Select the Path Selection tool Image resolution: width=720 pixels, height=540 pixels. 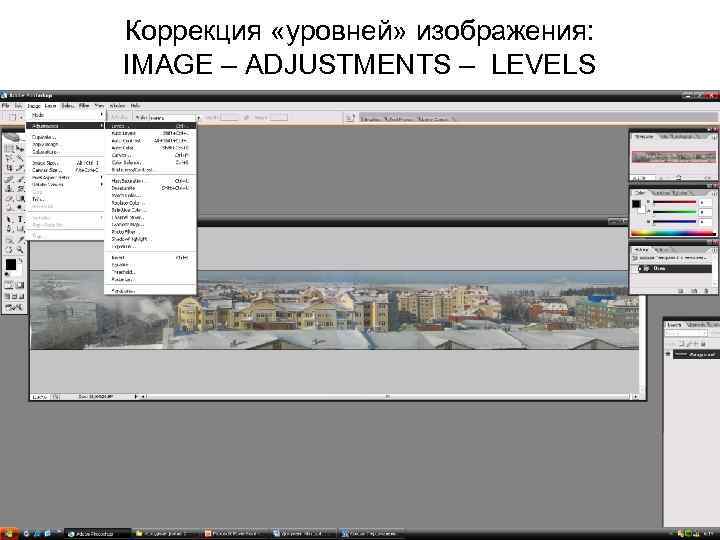(x=9, y=219)
